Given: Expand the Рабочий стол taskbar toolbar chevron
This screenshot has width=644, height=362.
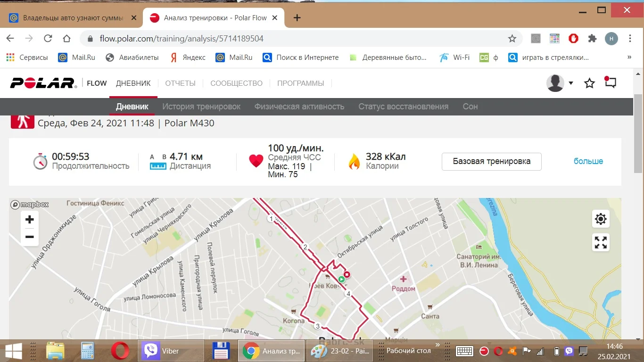Looking at the screenshot, I should click(x=437, y=346).
